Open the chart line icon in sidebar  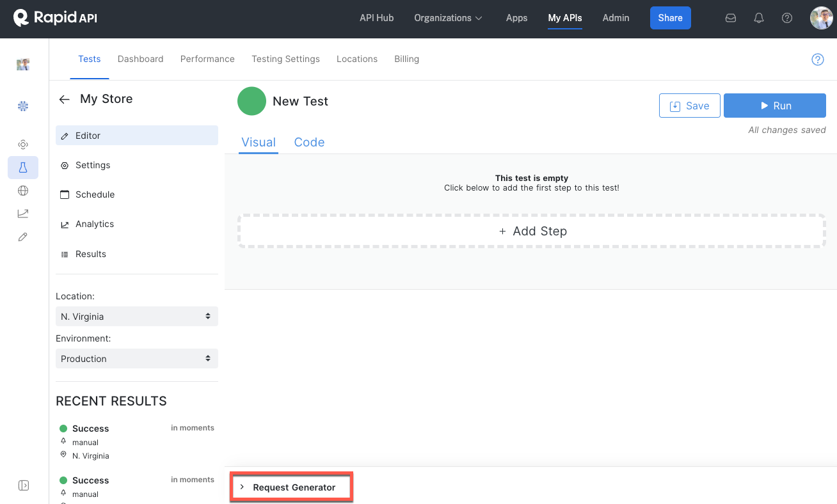click(x=23, y=214)
